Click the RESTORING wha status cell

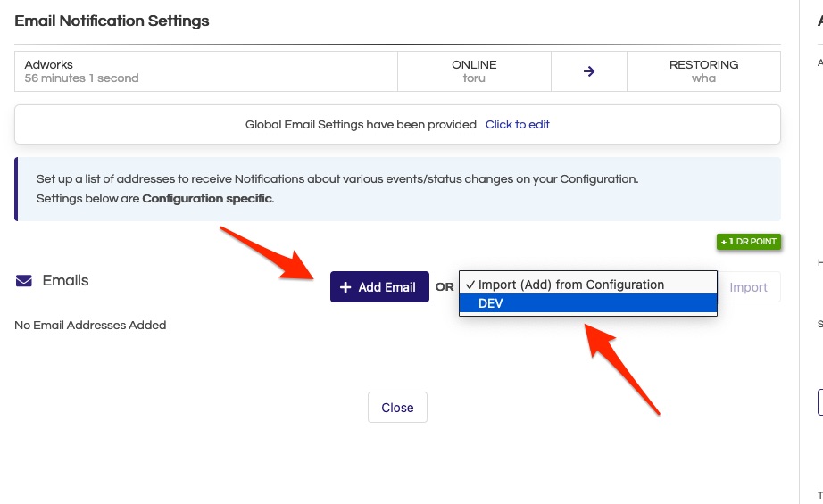[x=703, y=71]
